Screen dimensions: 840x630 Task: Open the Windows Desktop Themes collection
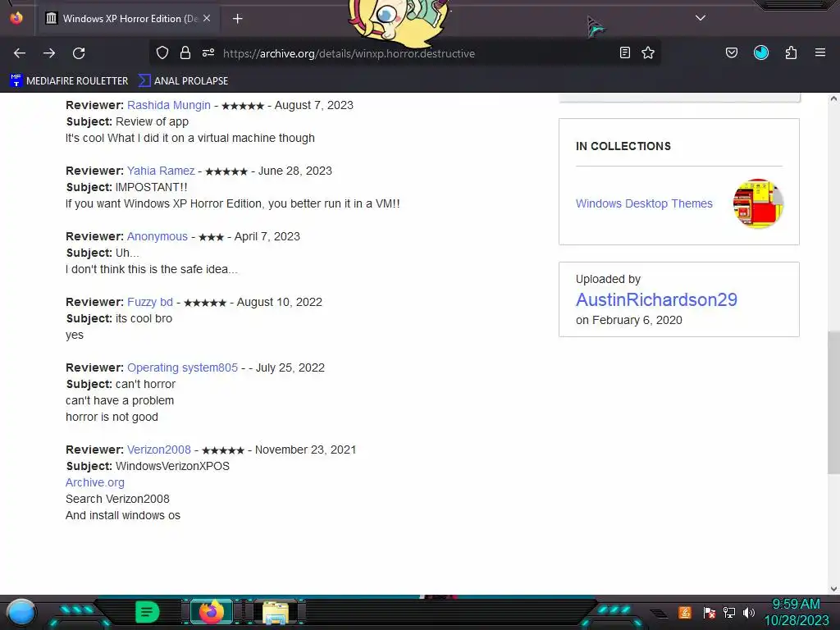(x=644, y=203)
